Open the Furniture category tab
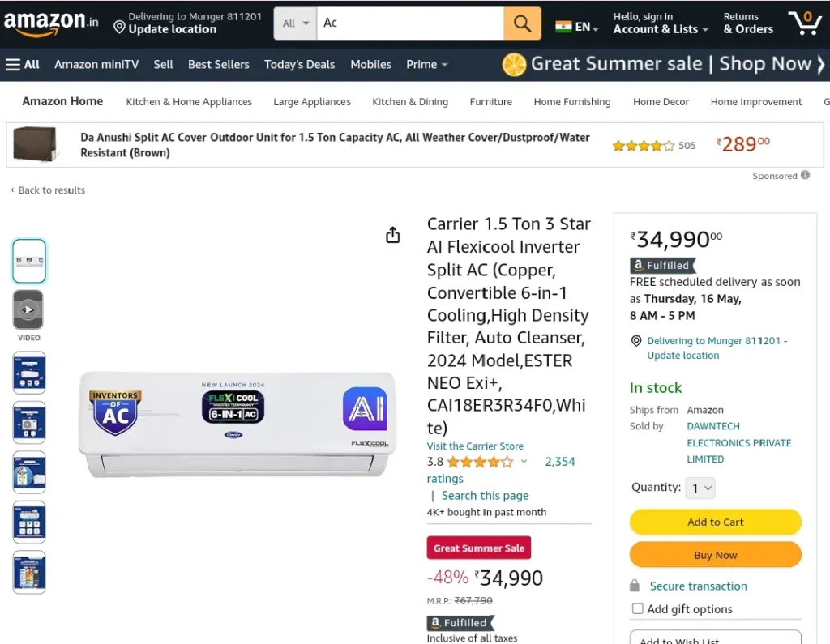This screenshot has width=830, height=644. point(490,101)
